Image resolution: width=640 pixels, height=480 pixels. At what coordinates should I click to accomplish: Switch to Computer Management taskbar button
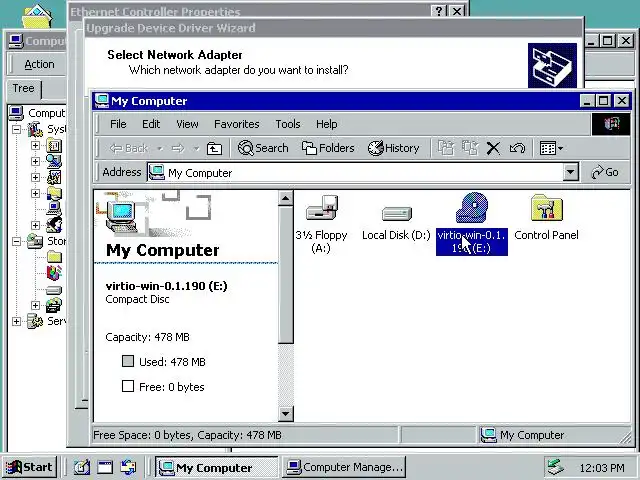tap(344, 467)
